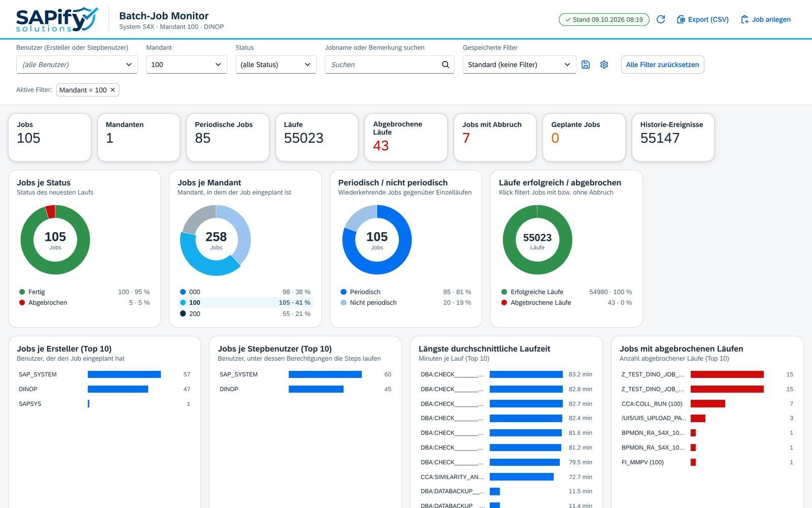Select Mandant 000 legend row
The image size is (812, 508).
tap(245, 292)
